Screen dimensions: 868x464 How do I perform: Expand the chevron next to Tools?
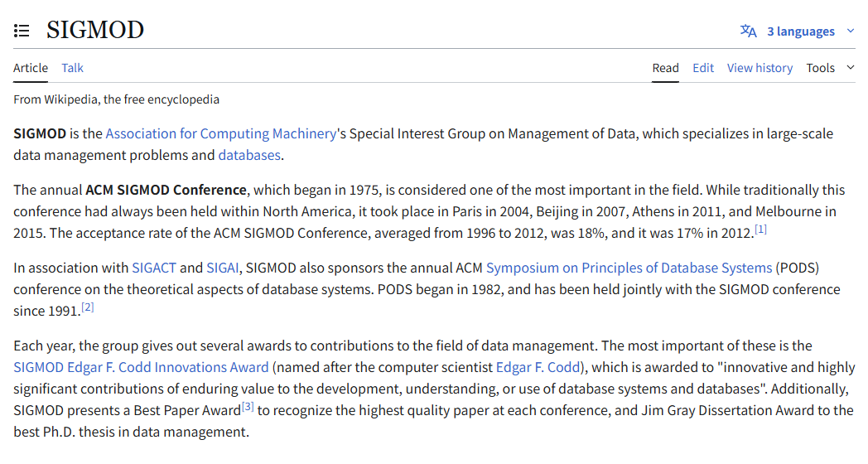coord(851,68)
